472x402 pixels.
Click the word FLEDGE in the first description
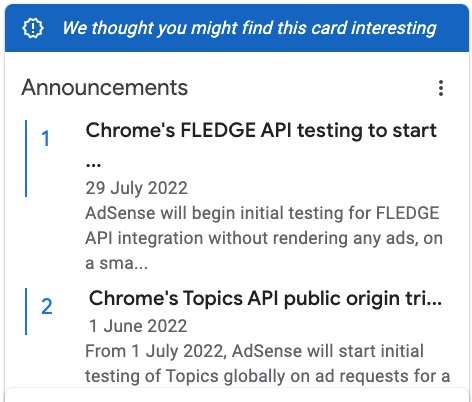tap(408, 213)
